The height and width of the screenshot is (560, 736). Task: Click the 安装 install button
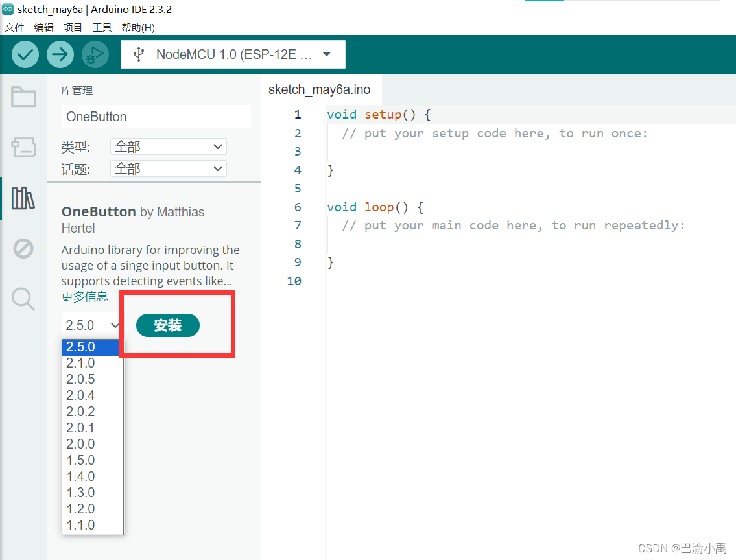tap(167, 325)
